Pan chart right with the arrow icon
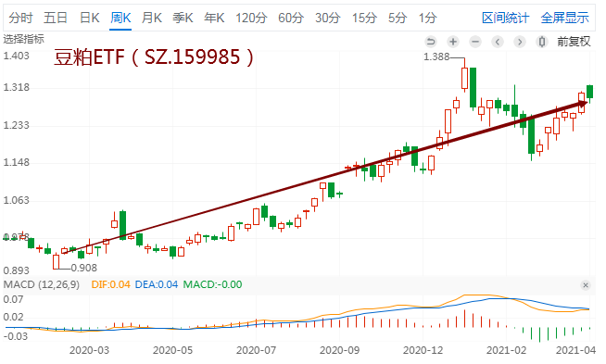 520,42
